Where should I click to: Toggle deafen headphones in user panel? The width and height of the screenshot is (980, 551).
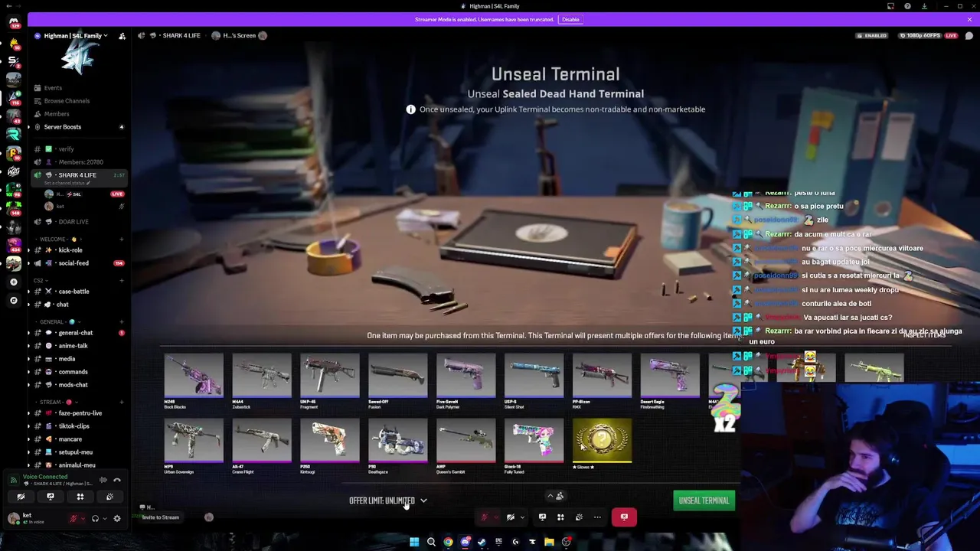point(95,519)
